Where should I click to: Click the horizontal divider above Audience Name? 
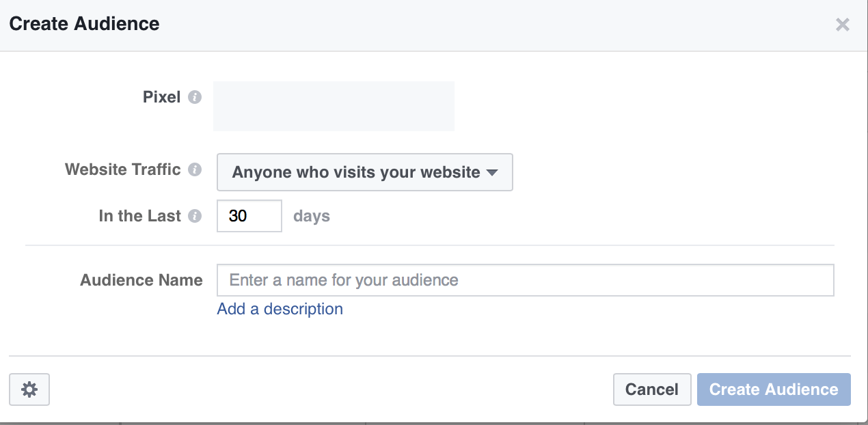click(429, 245)
